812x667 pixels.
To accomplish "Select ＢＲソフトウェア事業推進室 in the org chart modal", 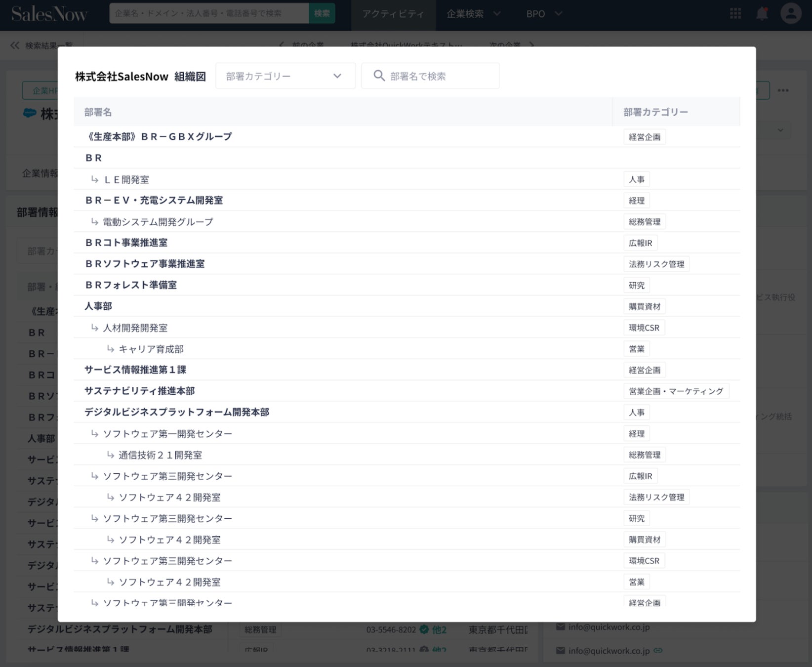I will click(145, 264).
